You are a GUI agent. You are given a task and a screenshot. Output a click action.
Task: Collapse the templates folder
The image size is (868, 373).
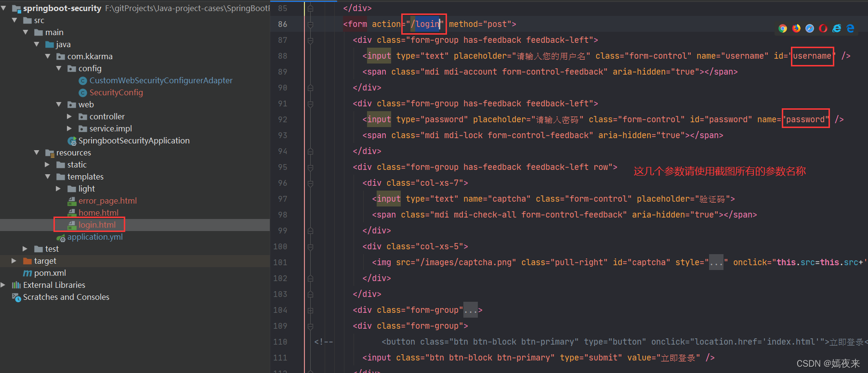[x=48, y=177]
